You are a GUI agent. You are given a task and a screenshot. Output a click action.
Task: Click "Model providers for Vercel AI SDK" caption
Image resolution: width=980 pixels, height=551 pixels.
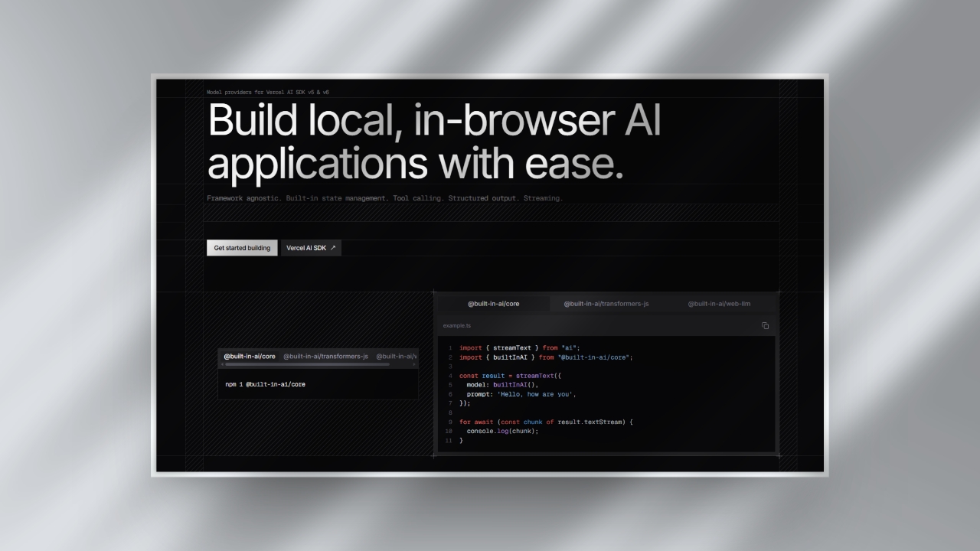click(x=268, y=92)
